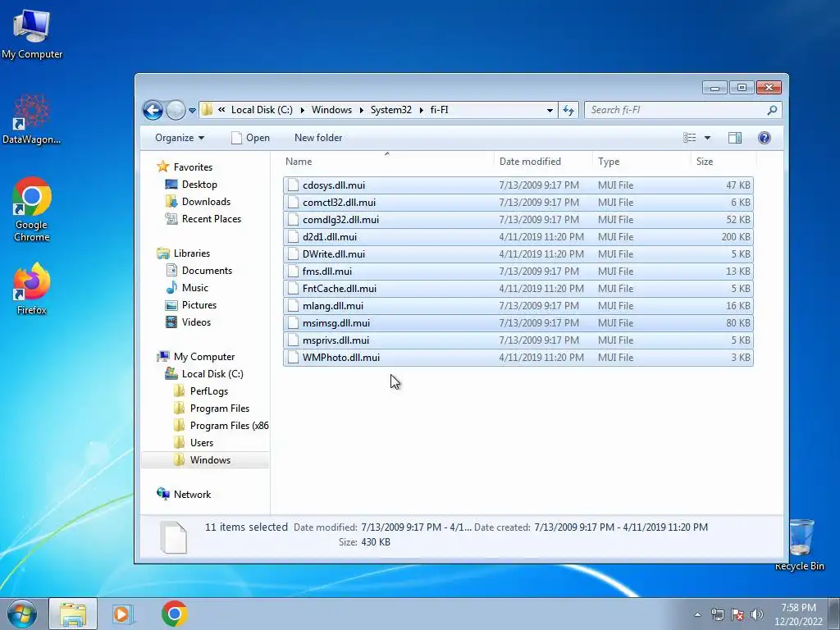Screen dimensions: 840x630
Task: Open the address bar history dropdown
Action: click(x=550, y=111)
